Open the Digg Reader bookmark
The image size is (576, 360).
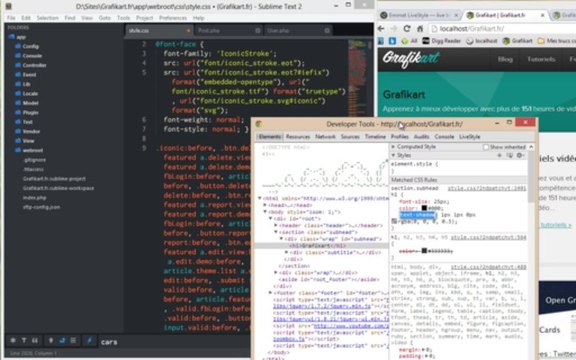coord(442,41)
